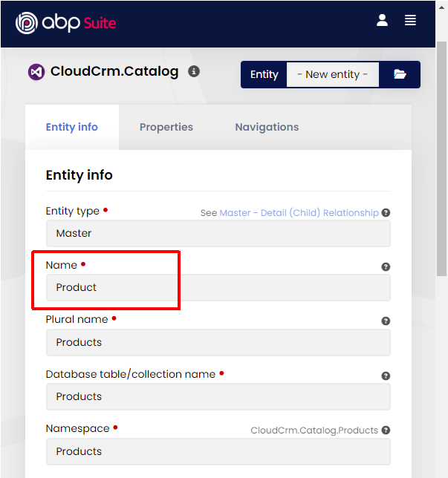This screenshot has height=478, width=448.
Task: Click help icon for Database table name
Action: click(386, 376)
